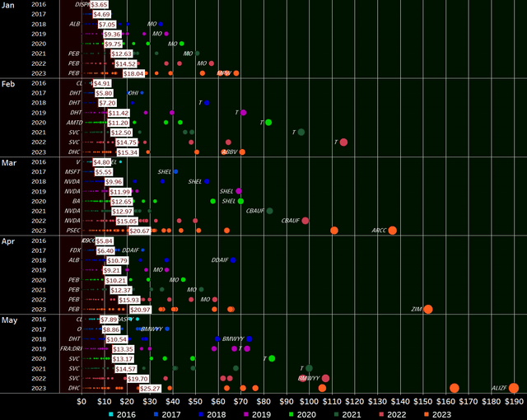The image size is (527, 420).
Task: Toggle the 2017 series in the legend
Action: (167, 414)
